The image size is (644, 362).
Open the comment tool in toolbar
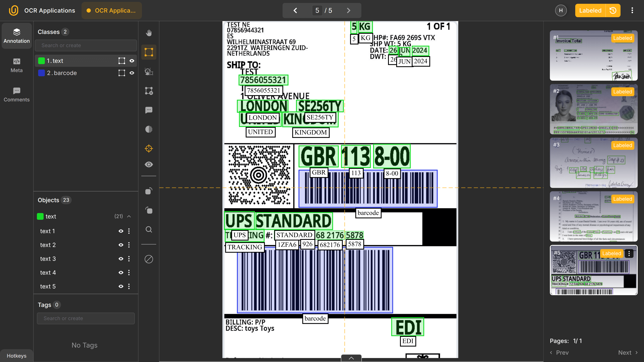[x=149, y=110]
